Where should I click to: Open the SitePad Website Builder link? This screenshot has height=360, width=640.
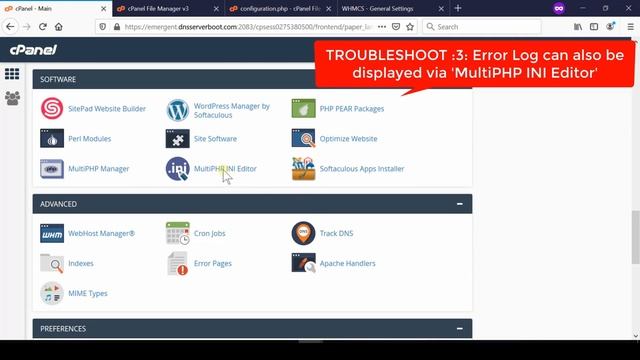click(107, 109)
